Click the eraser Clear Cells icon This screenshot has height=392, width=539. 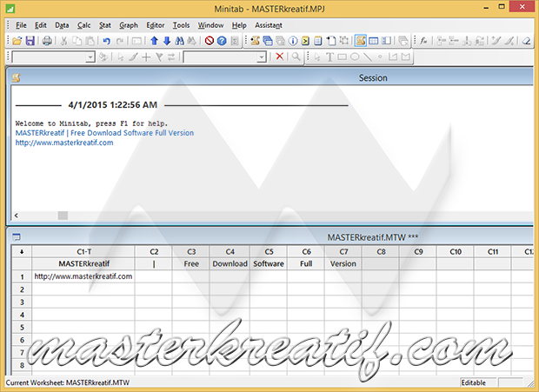(x=526, y=41)
